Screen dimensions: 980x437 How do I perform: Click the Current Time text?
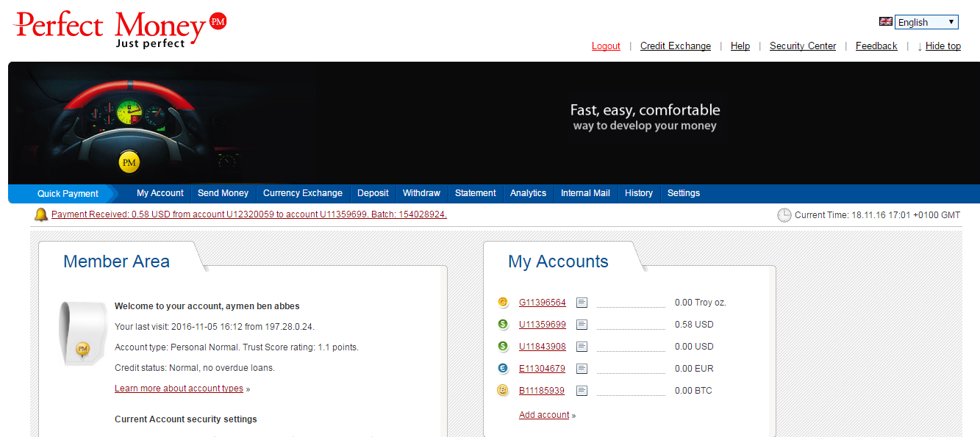[x=878, y=215]
